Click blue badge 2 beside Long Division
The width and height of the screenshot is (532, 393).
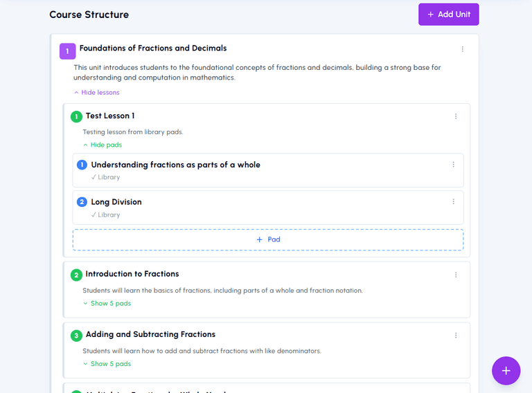pyautogui.click(x=82, y=202)
